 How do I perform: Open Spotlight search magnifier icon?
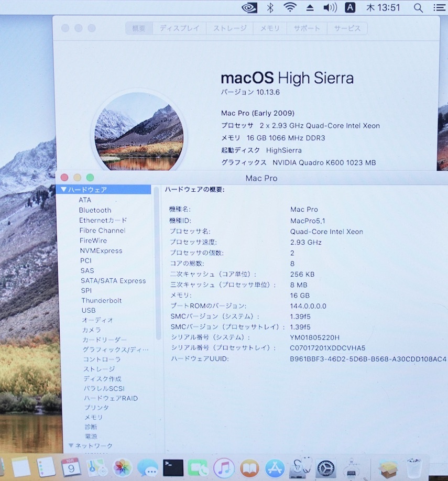point(418,8)
